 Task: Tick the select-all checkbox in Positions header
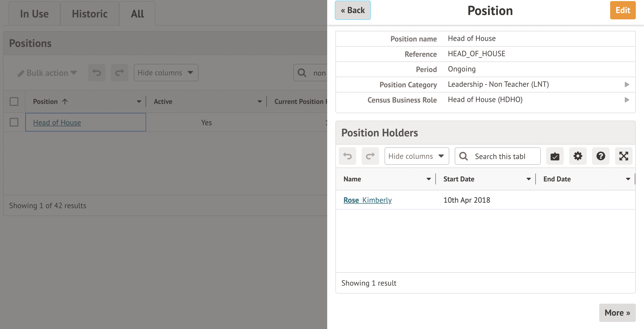[x=14, y=101]
